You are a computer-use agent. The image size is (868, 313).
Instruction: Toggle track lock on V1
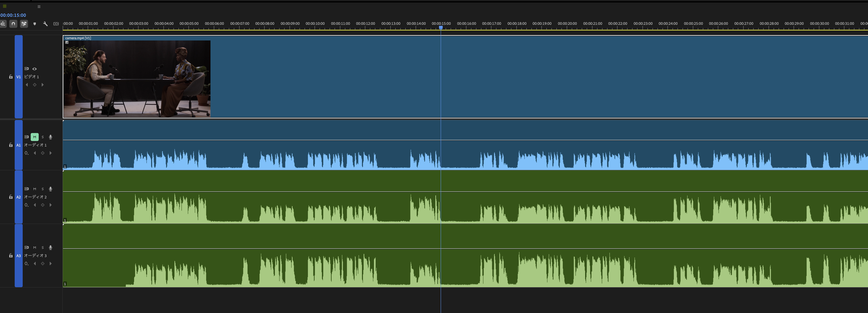tap(11, 77)
